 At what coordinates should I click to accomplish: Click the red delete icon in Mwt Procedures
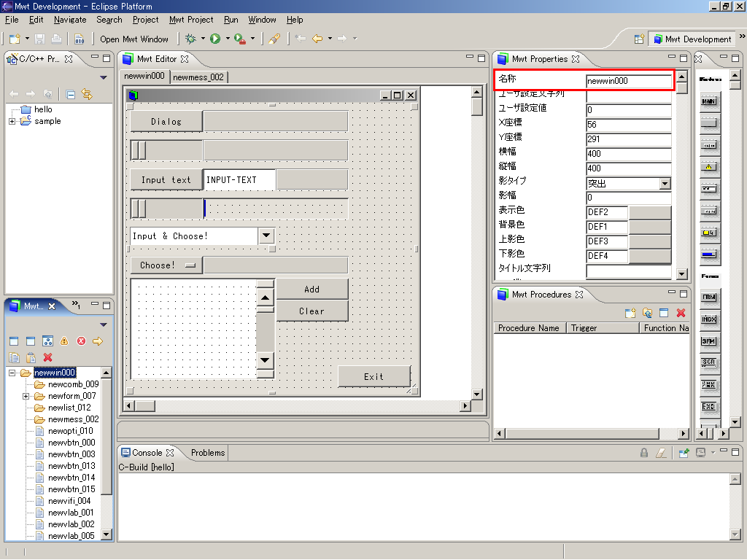[x=681, y=313]
